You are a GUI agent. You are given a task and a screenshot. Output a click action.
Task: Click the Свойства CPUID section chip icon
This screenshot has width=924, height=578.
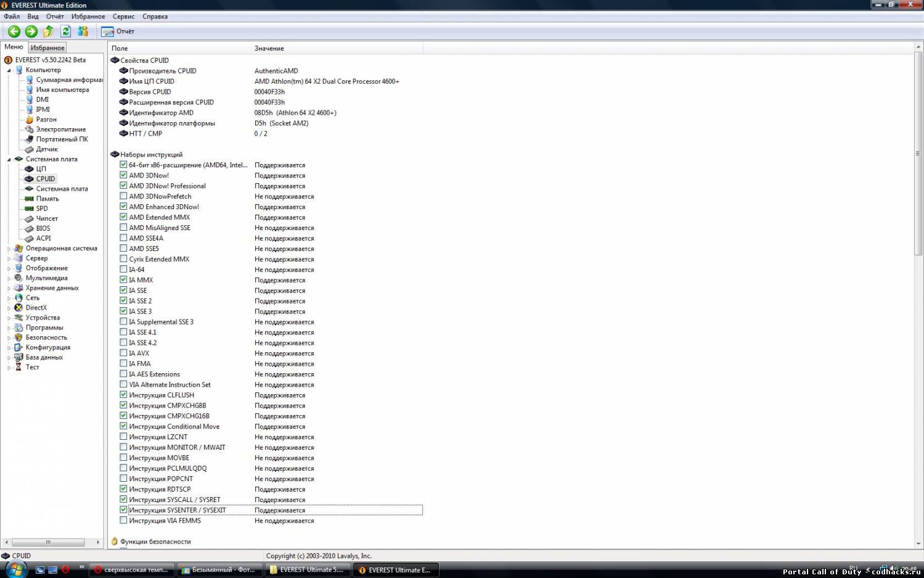pos(115,60)
